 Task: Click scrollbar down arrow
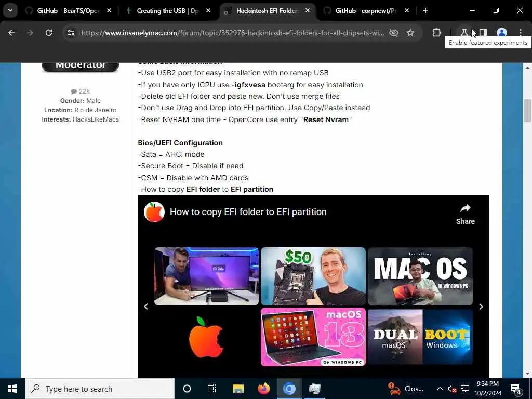(x=528, y=373)
